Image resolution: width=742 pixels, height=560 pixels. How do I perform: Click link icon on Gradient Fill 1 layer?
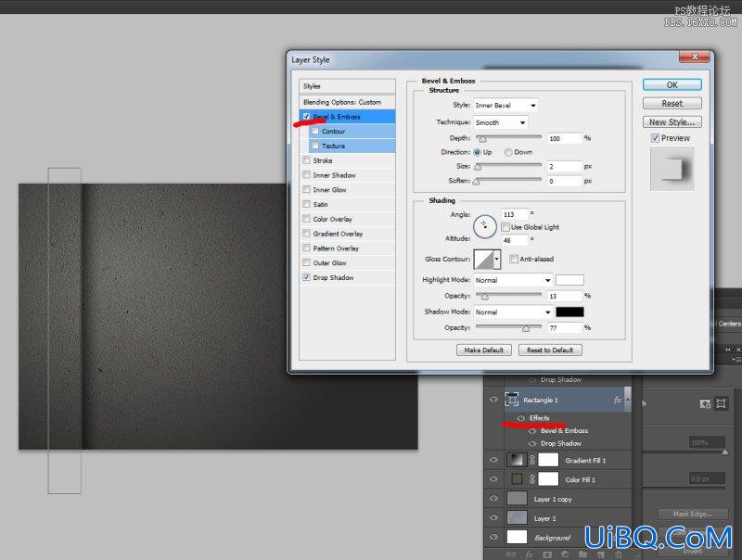point(532,460)
